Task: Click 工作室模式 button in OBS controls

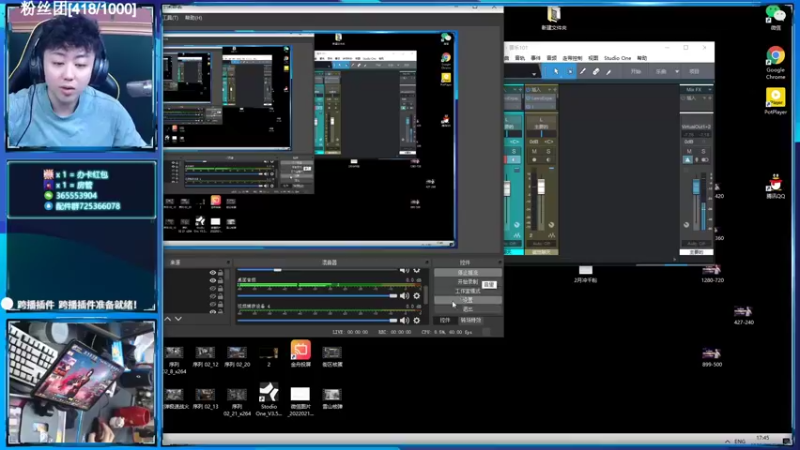Action: tap(468, 291)
